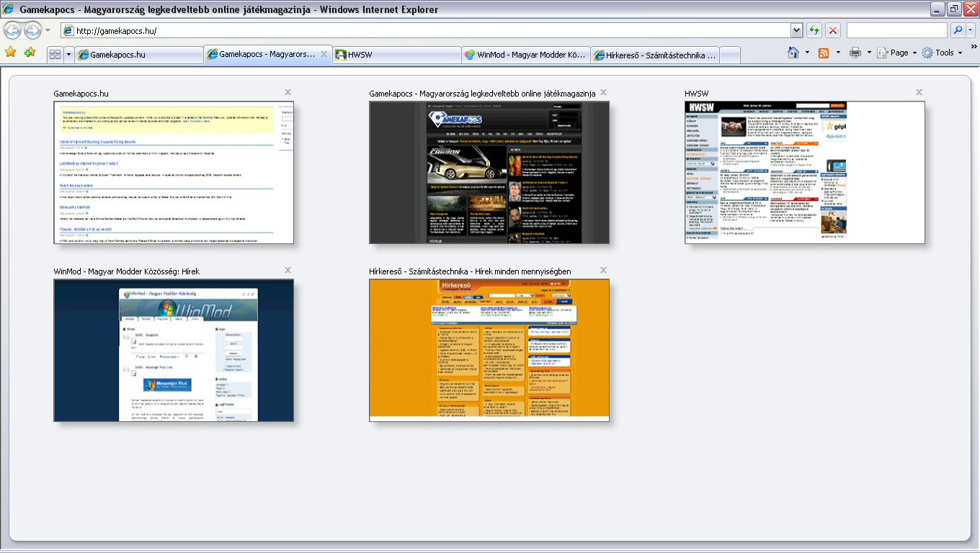Close the HWSW quick tab preview

tap(919, 92)
